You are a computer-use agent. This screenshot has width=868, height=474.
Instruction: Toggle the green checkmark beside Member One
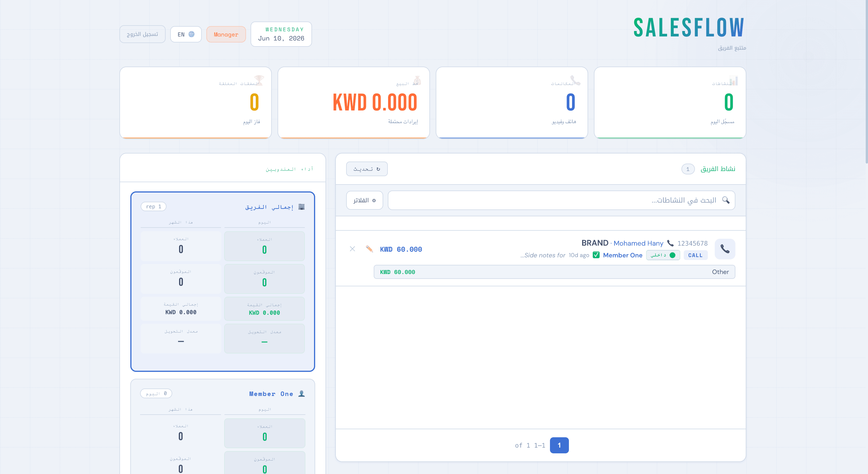(x=596, y=255)
